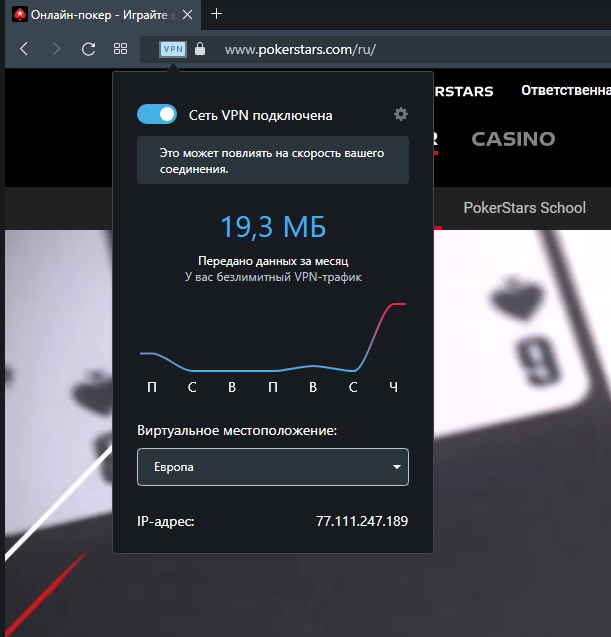Click the PokerStars favicon in the tab
This screenshot has height=637, width=611.
pyautogui.click(x=20, y=15)
